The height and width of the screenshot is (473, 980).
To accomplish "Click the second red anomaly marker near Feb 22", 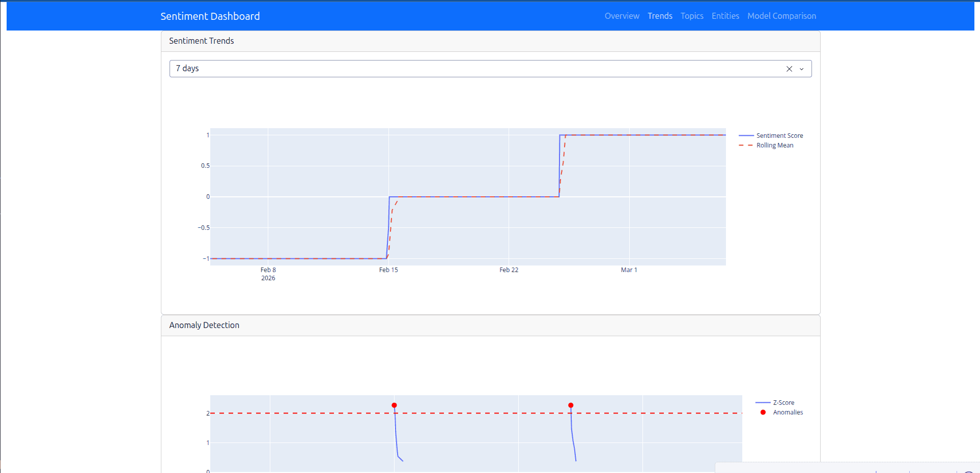I will pyautogui.click(x=571, y=405).
